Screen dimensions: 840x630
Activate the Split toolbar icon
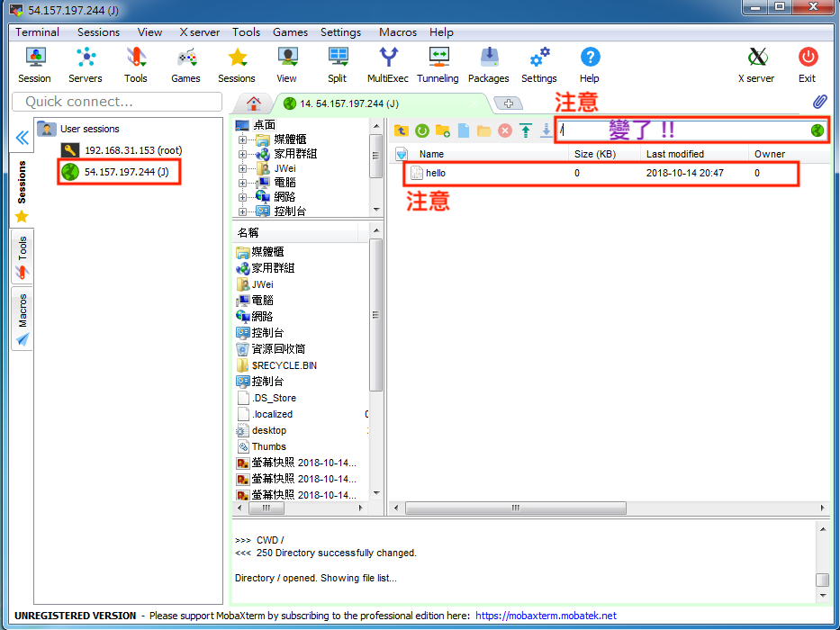pos(337,64)
